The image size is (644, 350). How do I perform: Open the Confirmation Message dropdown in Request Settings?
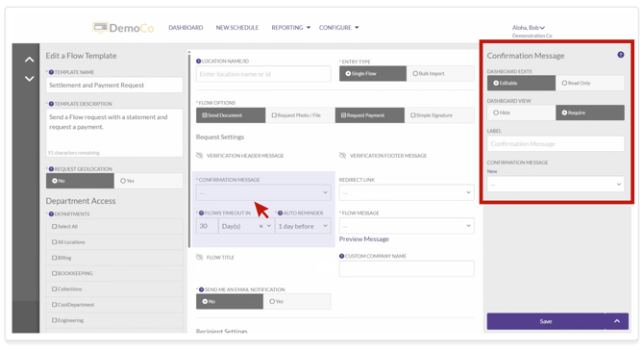(263, 192)
